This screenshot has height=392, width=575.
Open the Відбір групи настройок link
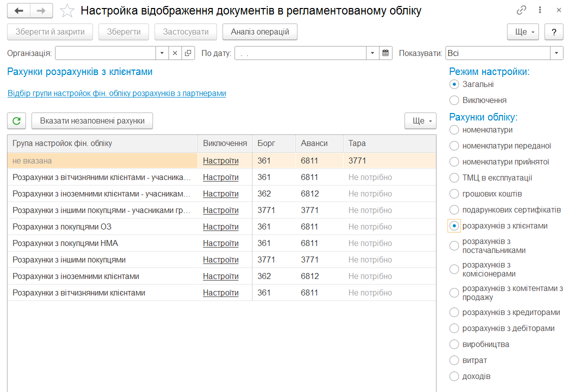click(x=117, y=93)
